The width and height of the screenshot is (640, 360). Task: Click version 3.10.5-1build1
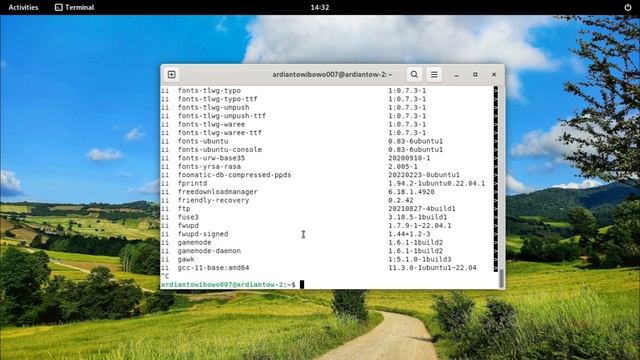point(418,217)
